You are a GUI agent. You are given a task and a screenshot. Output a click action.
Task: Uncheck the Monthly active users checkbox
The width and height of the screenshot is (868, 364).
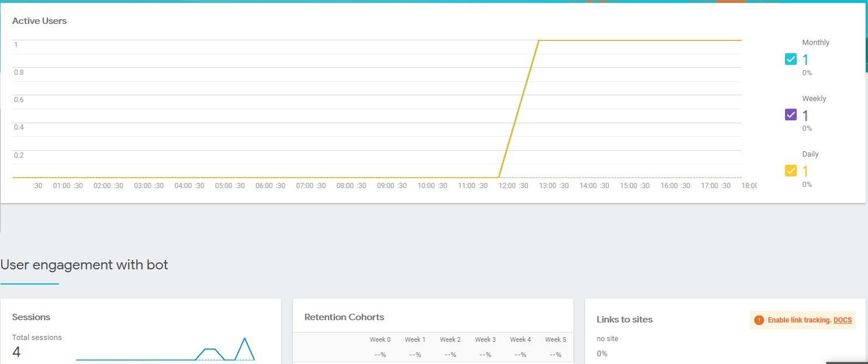point(790,59)
